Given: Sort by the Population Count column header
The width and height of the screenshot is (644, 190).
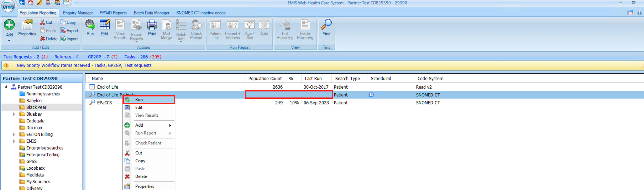Looking at the screenshot, I should [265, 79].
